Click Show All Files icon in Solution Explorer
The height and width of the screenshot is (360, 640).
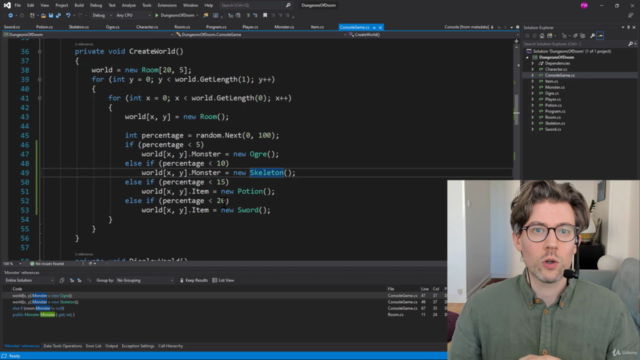pyautogui.click(x=582, y=36)
